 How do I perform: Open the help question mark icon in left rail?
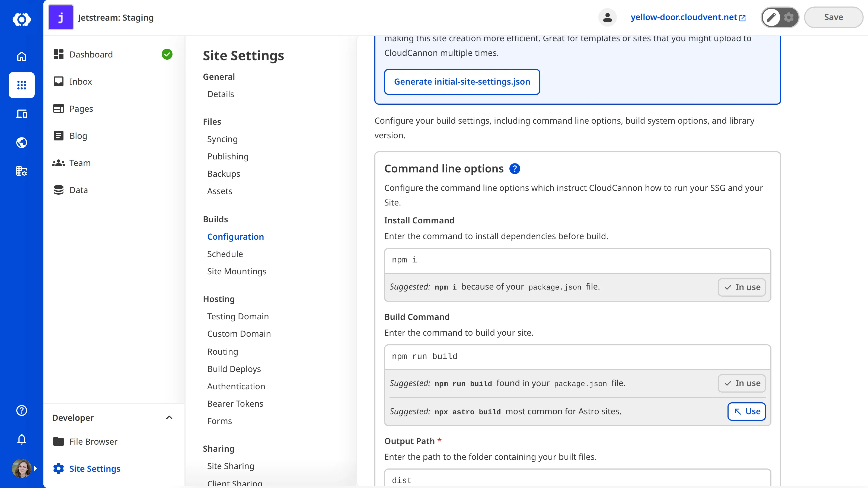pos(22,410)
